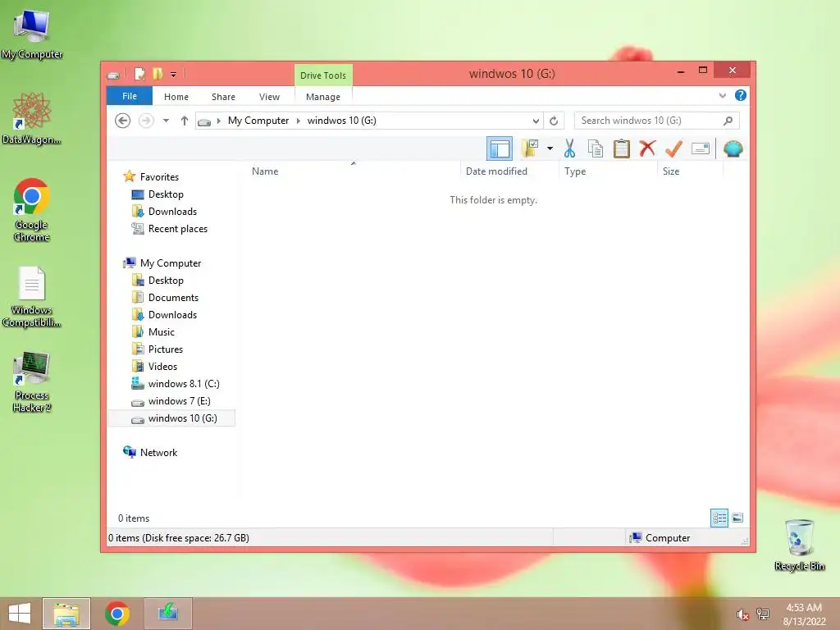
Task: Open the address bar history dropdown
Action: pos(536,121)
